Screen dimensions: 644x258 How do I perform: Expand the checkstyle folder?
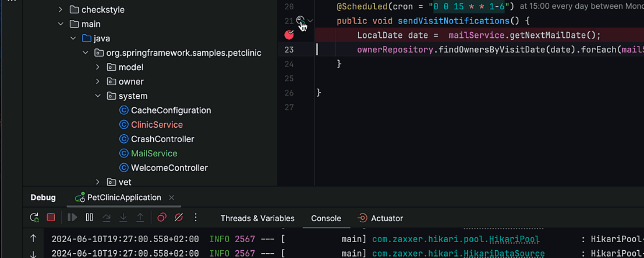point(61,9)
